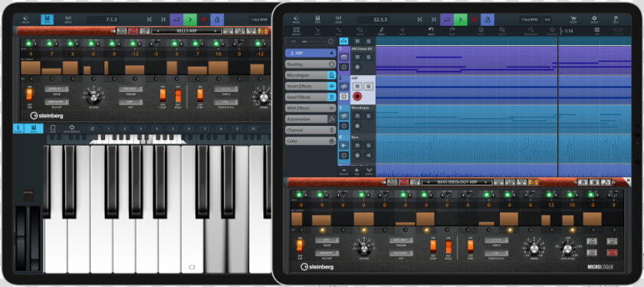The height and width of the screenshot is (287, 644).
Task: Open Help question mark icon
Action: coord(615,19)
